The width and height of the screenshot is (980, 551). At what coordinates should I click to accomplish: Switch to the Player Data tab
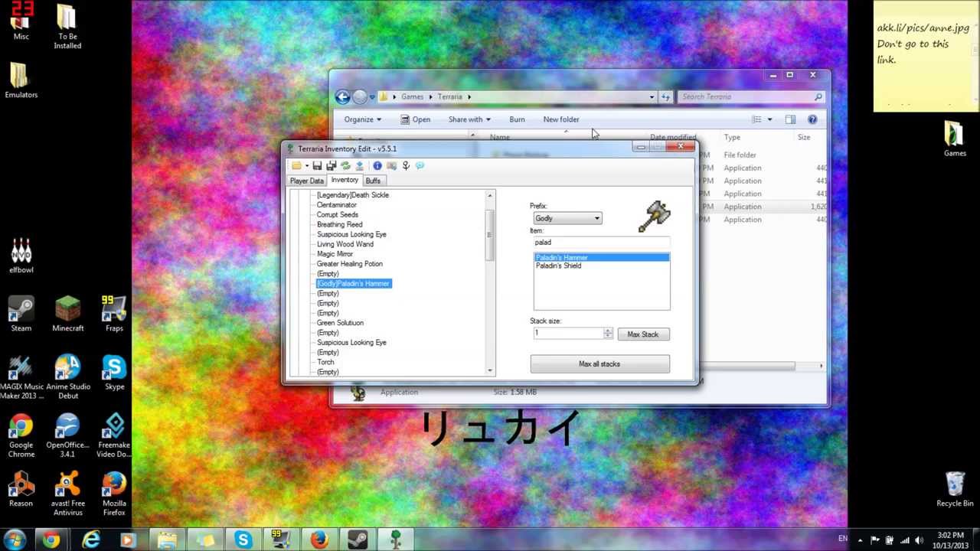[x=306, y=181]
